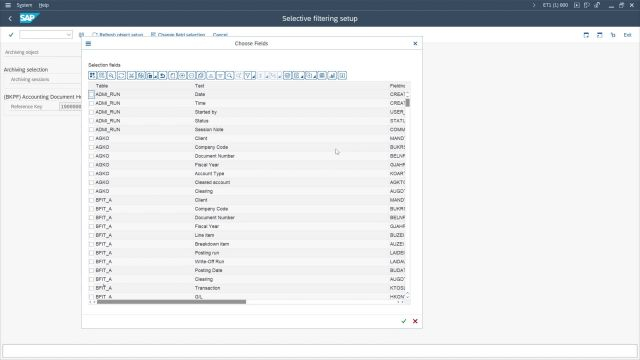The height and width of the screenshot is (360, 640).
Task: Click the 'ET1 (1) 000' system indicator
Action: pos(555,5)
